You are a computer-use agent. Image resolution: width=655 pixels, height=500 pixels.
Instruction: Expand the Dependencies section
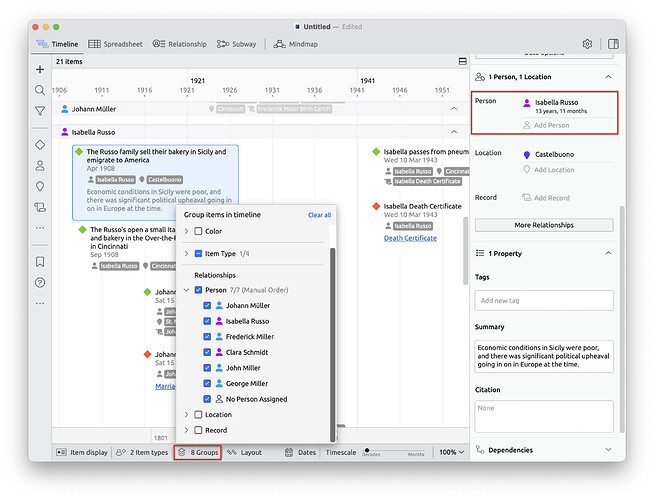tap(608, 449)
